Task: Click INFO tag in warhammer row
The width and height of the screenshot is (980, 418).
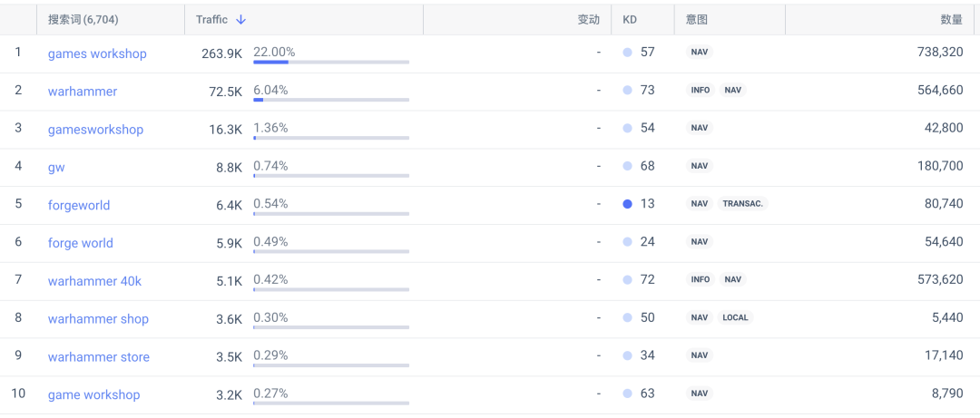Action: tap(700, 91)
